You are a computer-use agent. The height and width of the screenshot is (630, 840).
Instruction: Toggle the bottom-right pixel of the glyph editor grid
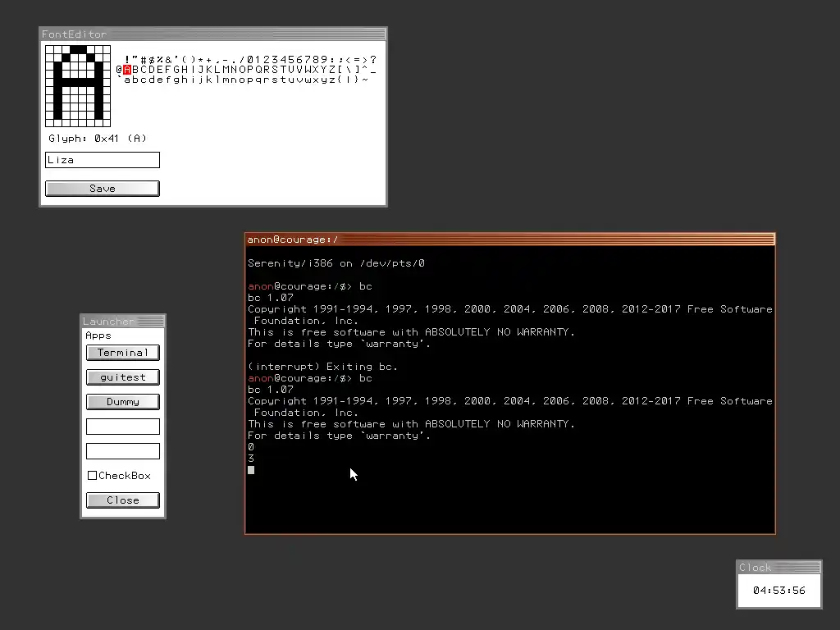click(107, 123)
